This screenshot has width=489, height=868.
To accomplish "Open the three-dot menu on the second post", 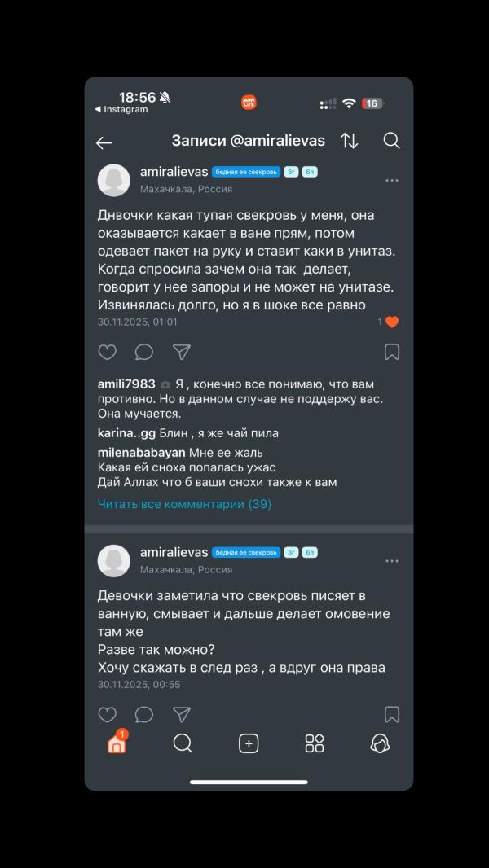I will click(x=392, y=560).
